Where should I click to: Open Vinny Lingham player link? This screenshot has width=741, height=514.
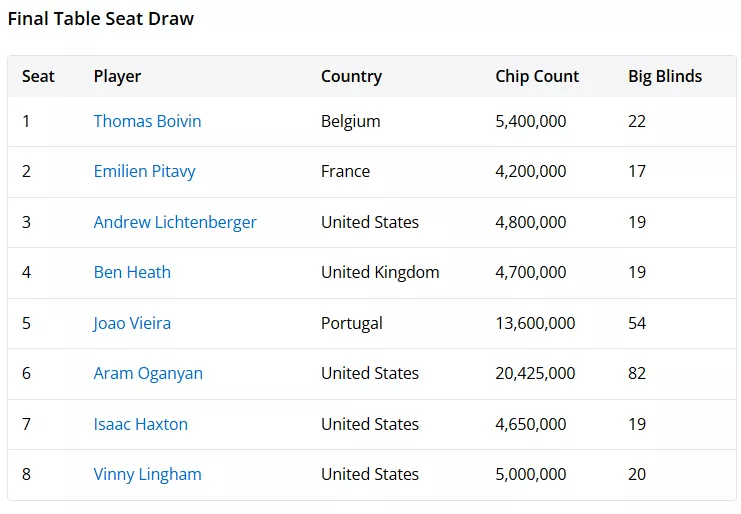(x=147, y=474)
